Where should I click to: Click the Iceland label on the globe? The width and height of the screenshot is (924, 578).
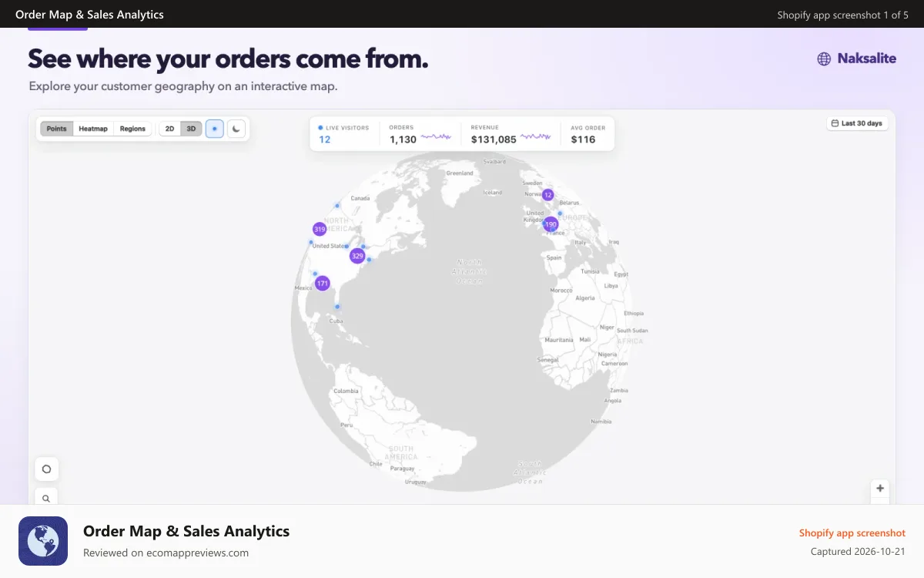492,193
